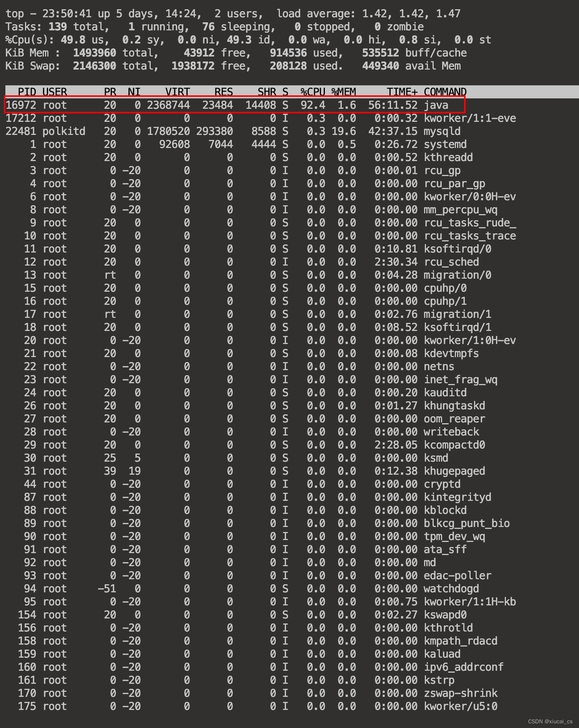Click the ipv6_addrconf command entry
Viewport: 579px width, 728px height.
tap(463, 667)
